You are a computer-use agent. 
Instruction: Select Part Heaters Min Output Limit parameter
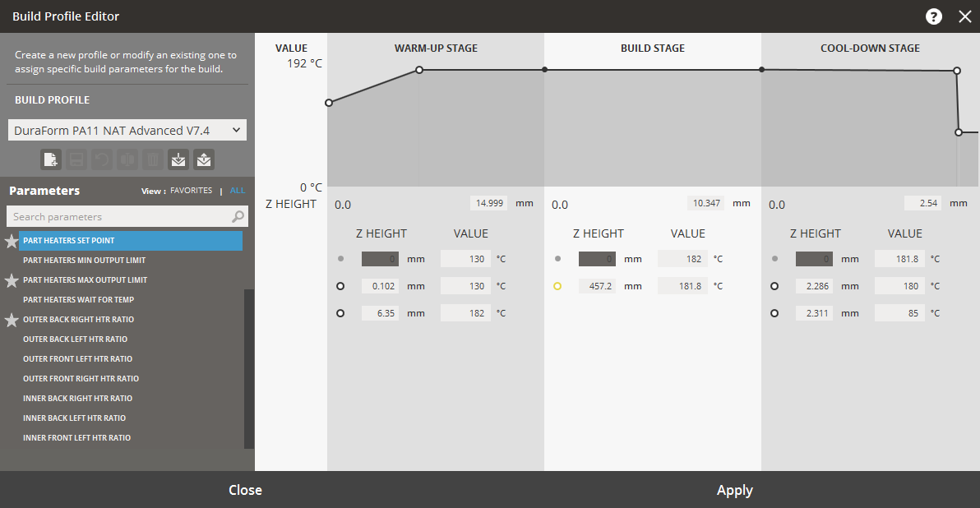(85, 261)
